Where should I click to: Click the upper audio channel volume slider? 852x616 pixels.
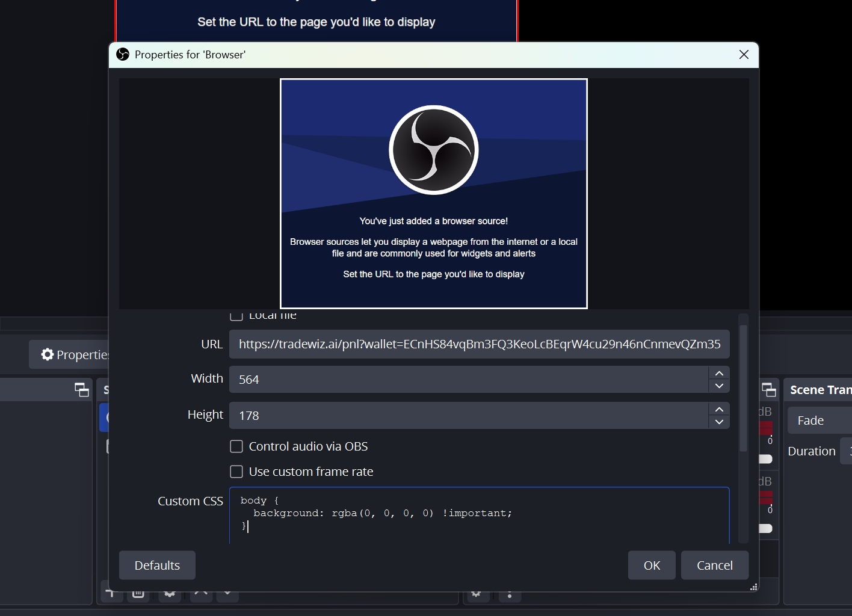point(765,459)
